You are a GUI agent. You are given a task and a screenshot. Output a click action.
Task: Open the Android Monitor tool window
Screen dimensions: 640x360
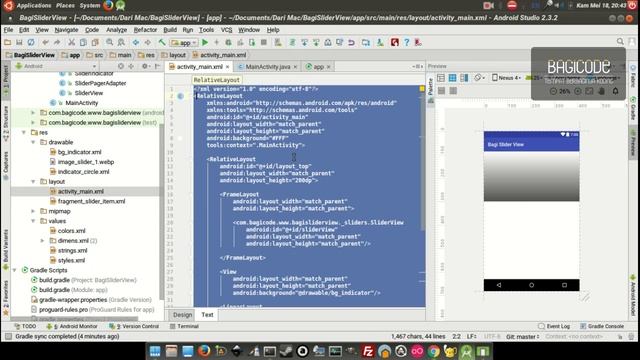click(72, 326)
